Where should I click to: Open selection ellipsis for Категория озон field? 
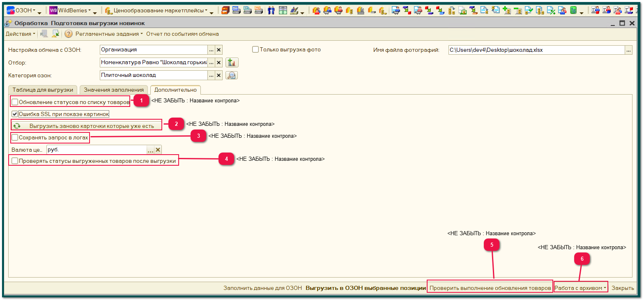[212, 75]
